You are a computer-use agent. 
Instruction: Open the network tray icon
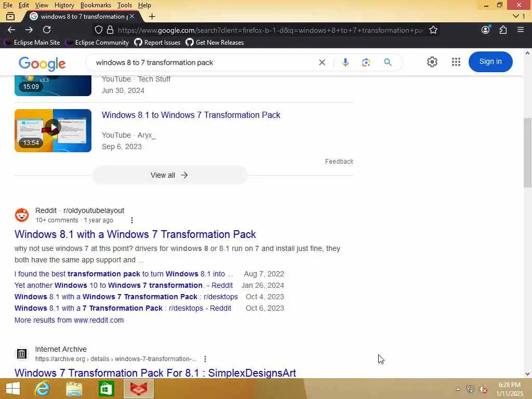[x=470, y=389]
